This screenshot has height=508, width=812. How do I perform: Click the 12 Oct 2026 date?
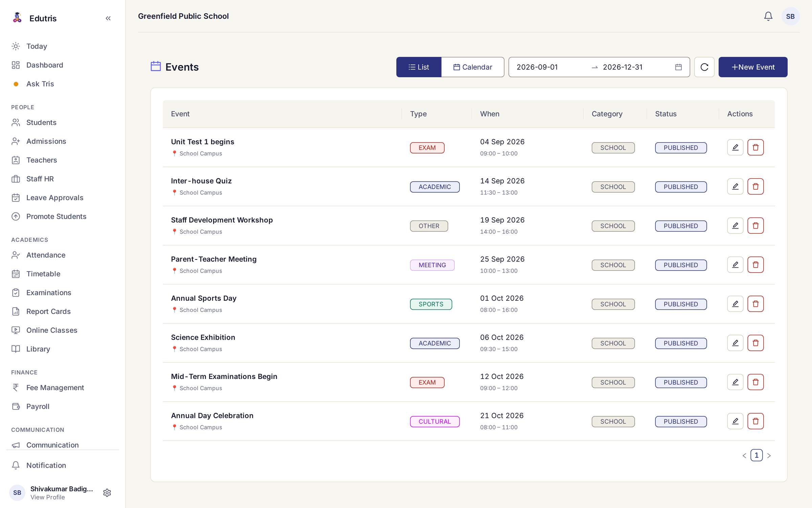[x=502, y=376]
